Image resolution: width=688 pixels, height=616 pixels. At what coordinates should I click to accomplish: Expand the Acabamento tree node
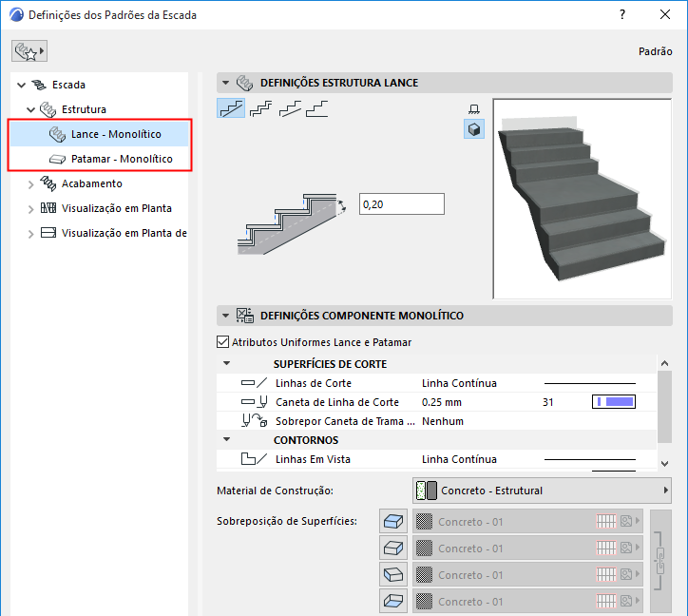(x=30, y=184)
